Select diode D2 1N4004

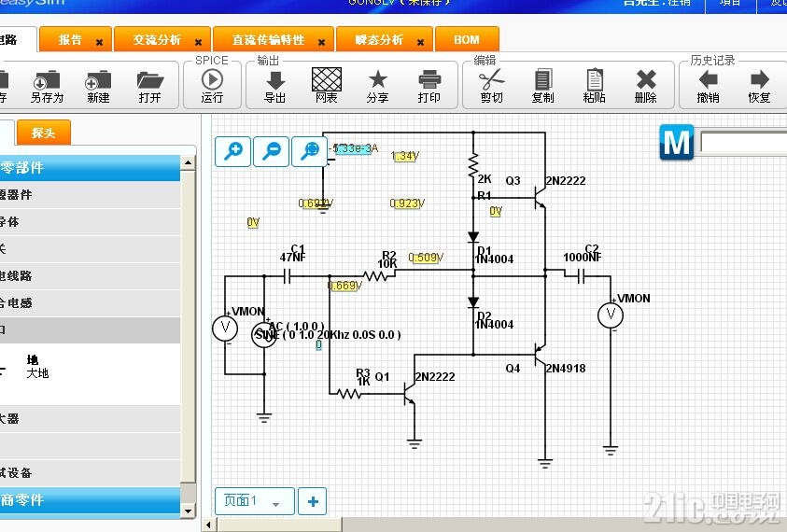click(472, 302)
